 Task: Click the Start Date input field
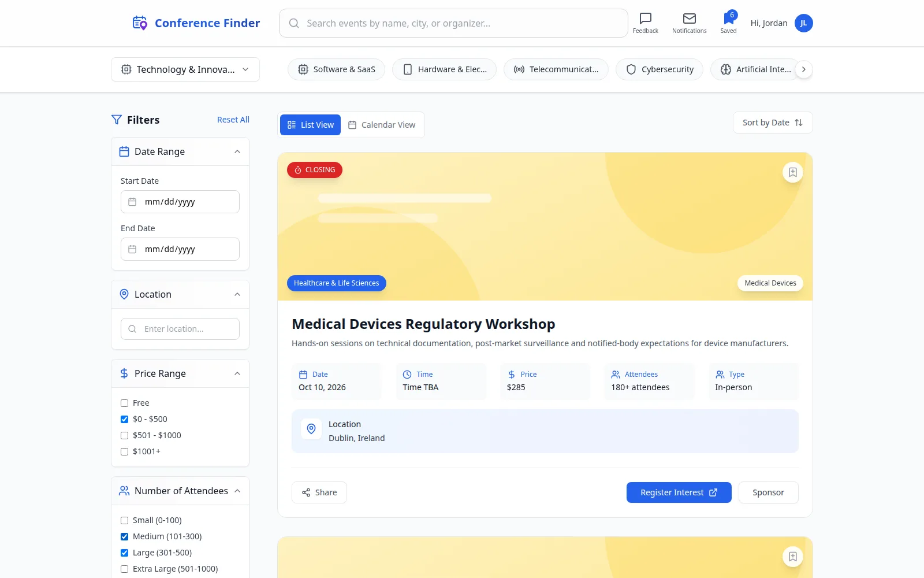[180, 202]
